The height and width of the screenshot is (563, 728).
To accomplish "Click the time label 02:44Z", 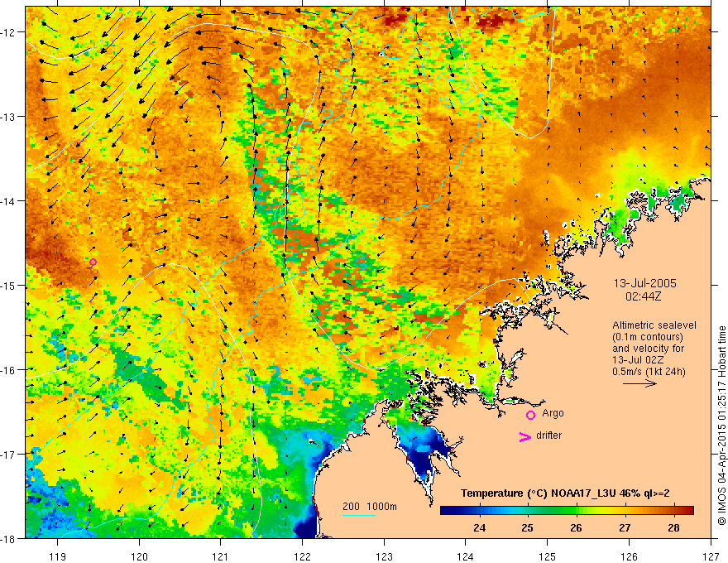I will coord(643,296).
